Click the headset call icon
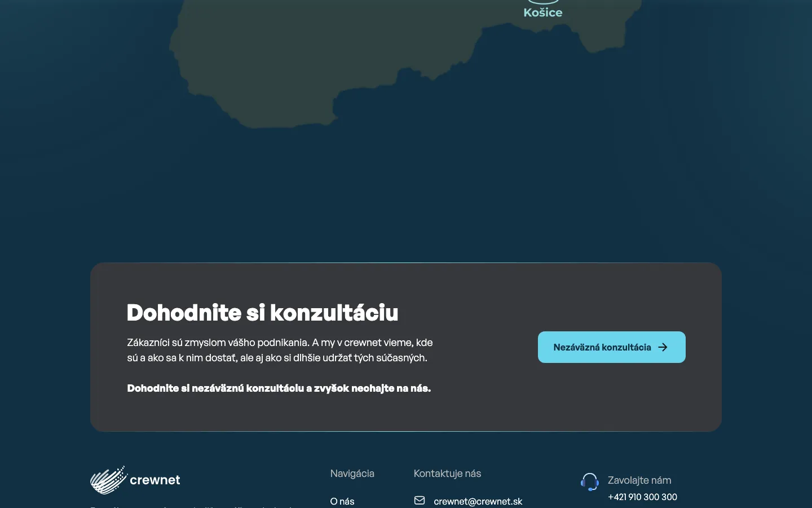The height and width of the screenshot is (508, 812). (590, 482)
